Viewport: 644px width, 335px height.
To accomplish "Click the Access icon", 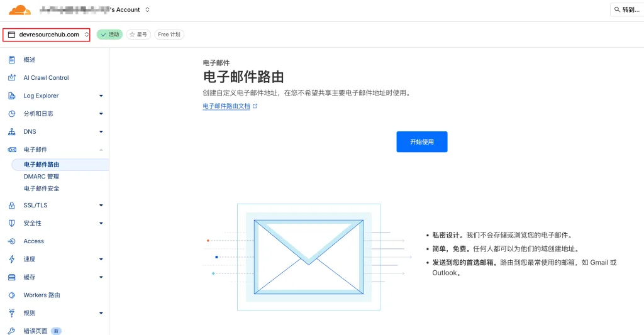I will pos(12,241).
